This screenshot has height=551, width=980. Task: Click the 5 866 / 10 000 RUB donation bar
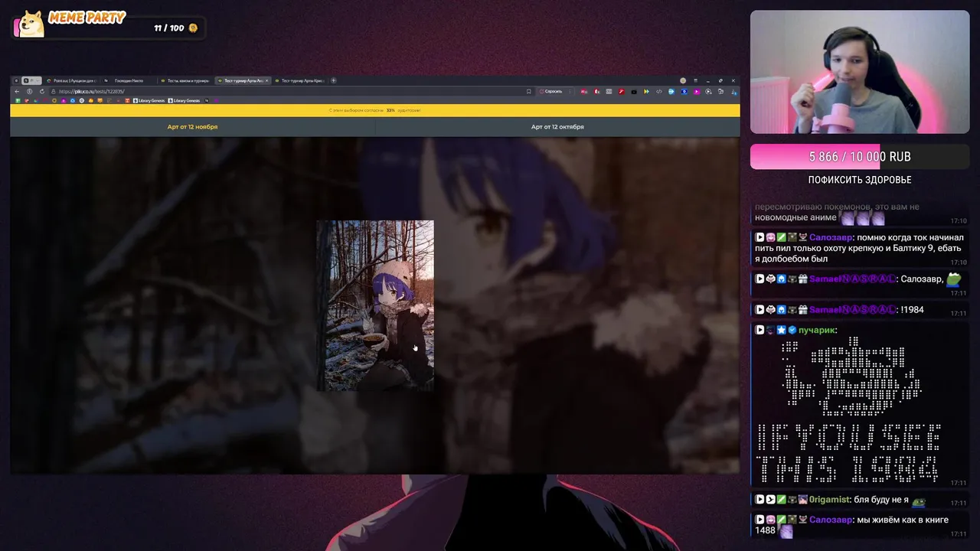click(860, 156)
